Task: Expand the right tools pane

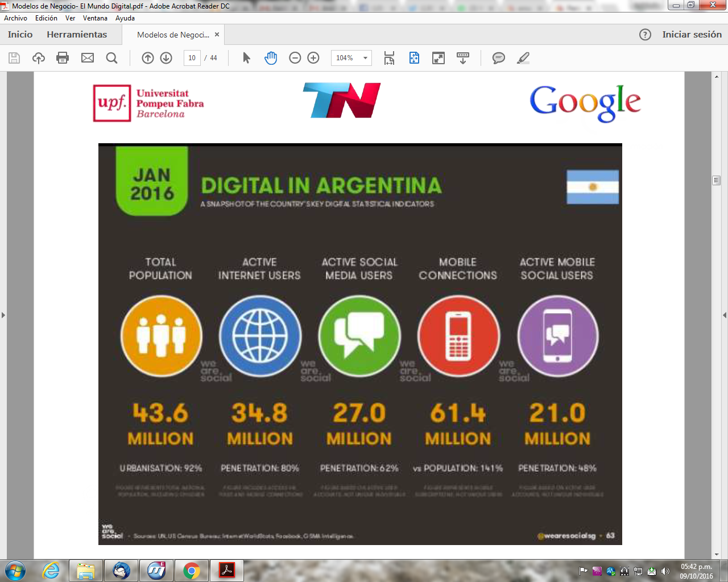Action: coord(724,315)
